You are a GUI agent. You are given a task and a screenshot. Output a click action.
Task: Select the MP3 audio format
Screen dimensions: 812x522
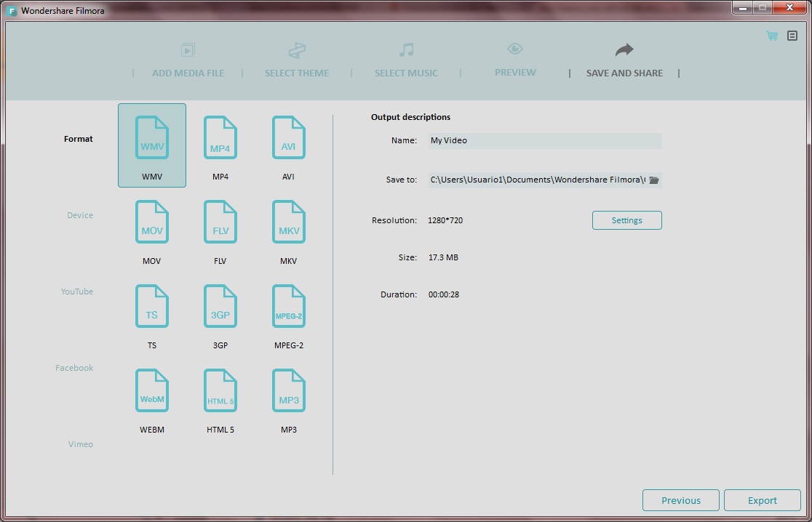[288, 390]
